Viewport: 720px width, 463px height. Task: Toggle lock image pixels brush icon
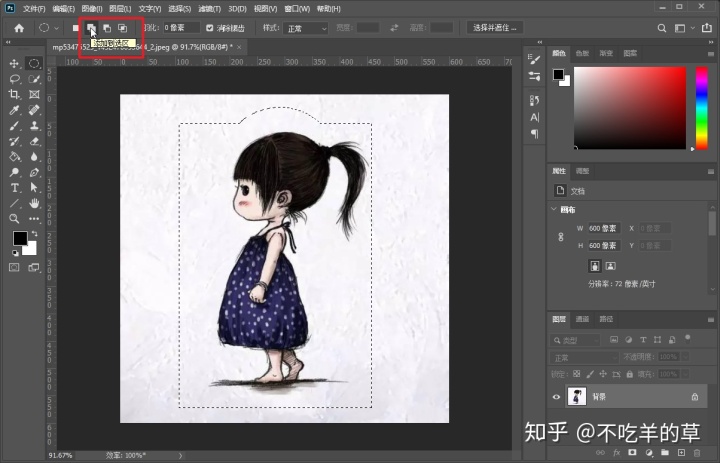590,374
